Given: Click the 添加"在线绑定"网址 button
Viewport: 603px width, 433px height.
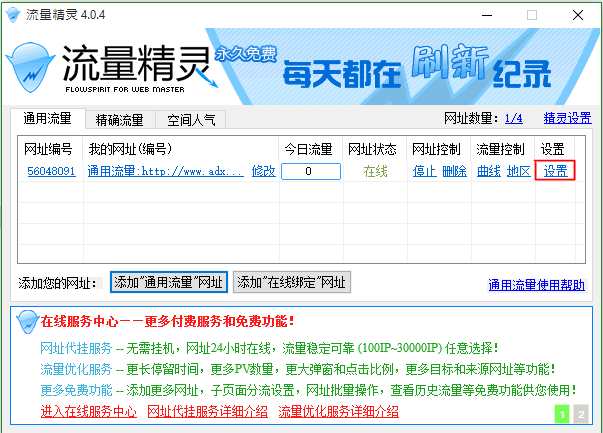Looking at the screenshot, I should point(292,282).
